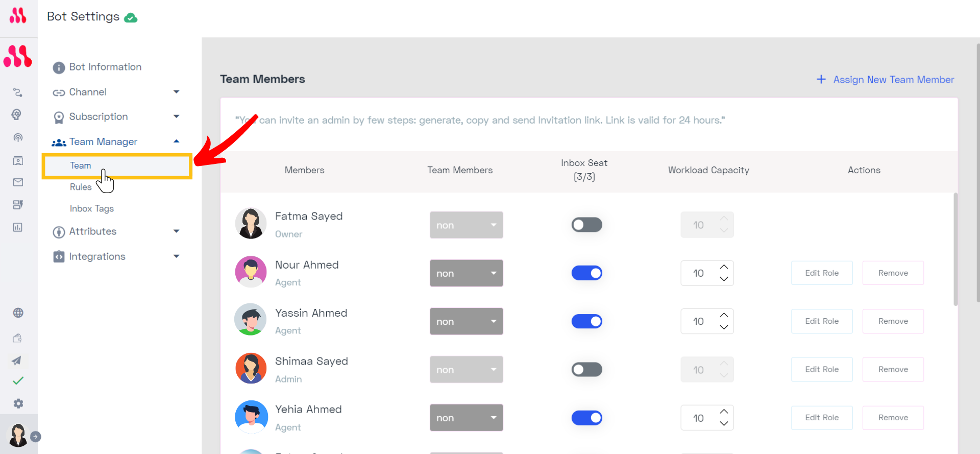980x454 pixels.
Task: Enable inbox seat for Shimaa Sayed
Action: [586, 369]
